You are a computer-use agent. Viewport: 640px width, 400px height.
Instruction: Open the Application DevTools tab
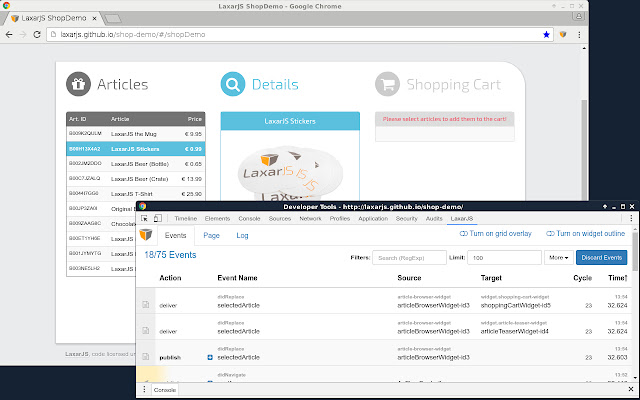(373, 218)
